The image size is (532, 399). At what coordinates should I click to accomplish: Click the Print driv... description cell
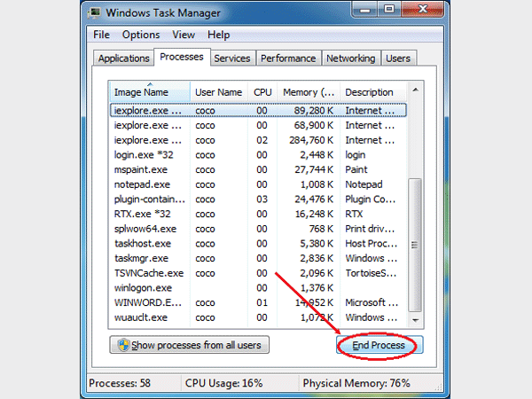370,229
